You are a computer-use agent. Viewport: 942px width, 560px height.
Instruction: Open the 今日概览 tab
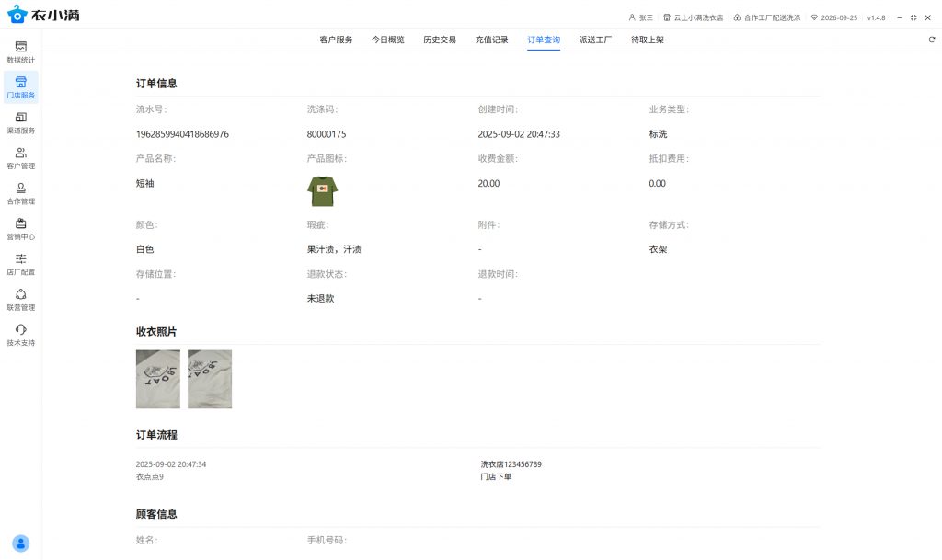point(387,40)
